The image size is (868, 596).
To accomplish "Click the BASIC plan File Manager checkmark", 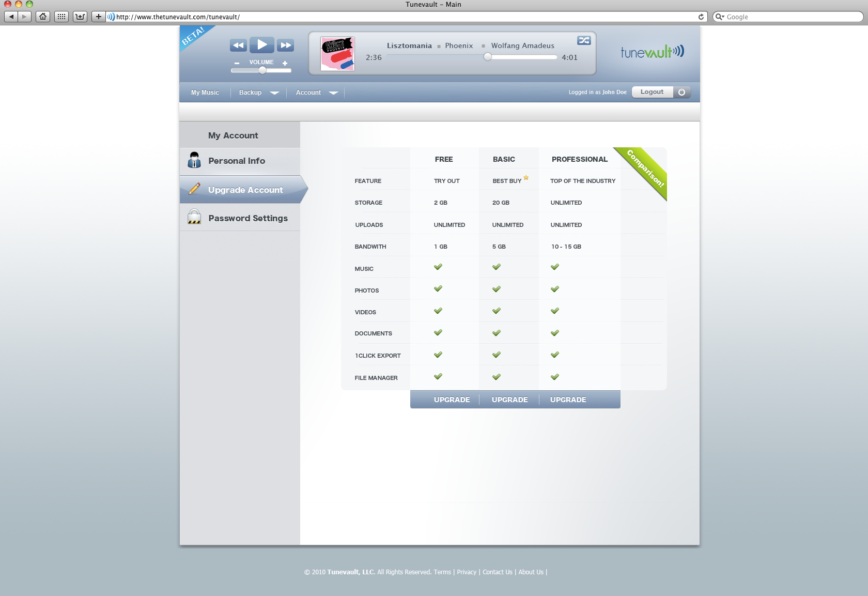I will pos(497,377).
